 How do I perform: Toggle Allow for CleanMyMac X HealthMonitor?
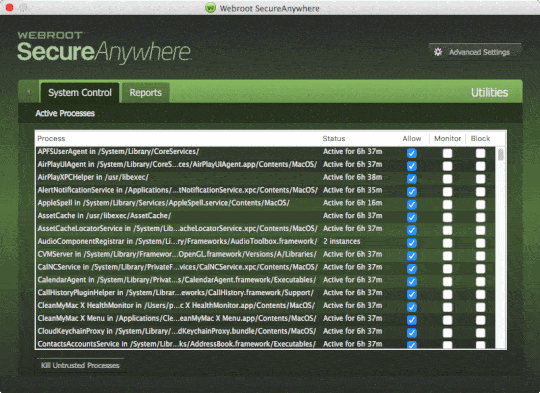pyautogui.click(x=412, y=307)
